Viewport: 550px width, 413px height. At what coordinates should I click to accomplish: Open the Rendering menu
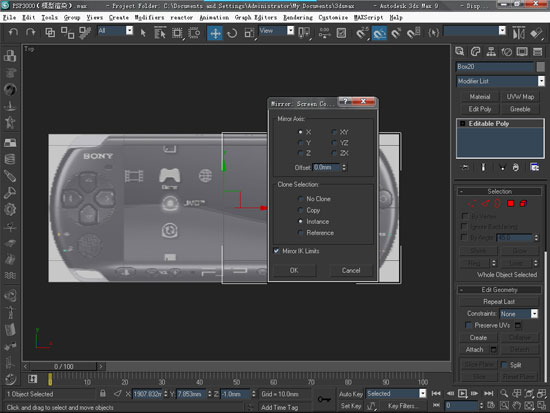pos(298,17)
